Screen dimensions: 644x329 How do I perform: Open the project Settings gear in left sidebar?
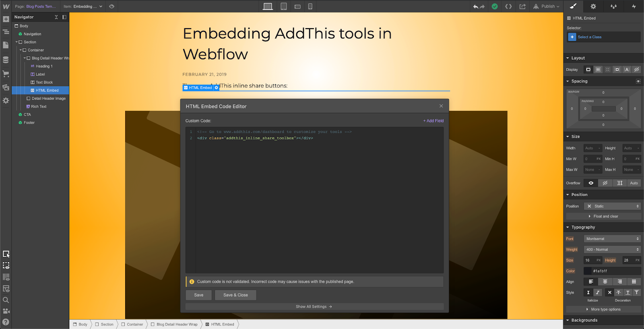pos(6,101)
